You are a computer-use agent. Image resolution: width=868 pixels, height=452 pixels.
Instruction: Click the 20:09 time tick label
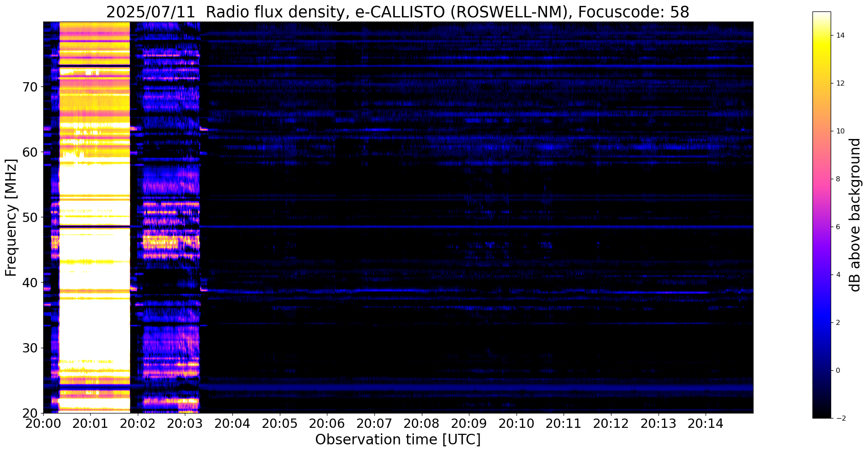pyautogui.click(x=469, y=424)
